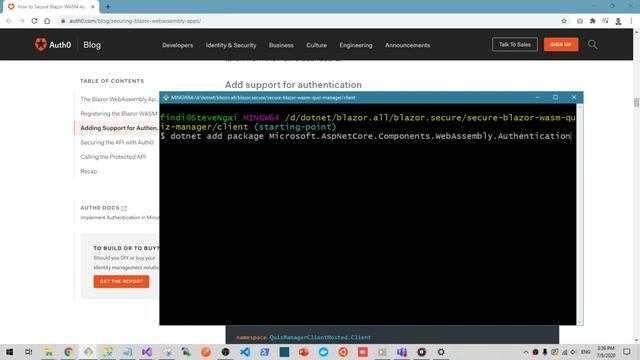Switch to Google Chrome on the taskbar
The image size is (640, 360).
pos(68,352)
